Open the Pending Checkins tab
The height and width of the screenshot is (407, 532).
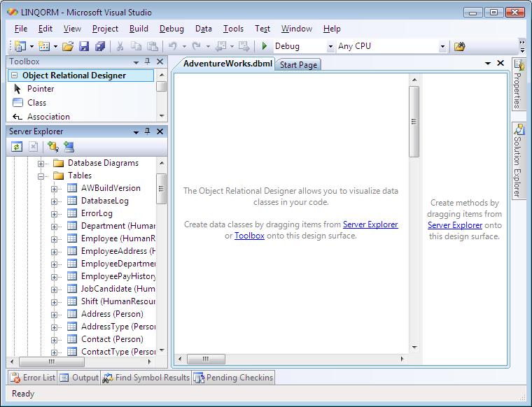[x=233, y=378]
